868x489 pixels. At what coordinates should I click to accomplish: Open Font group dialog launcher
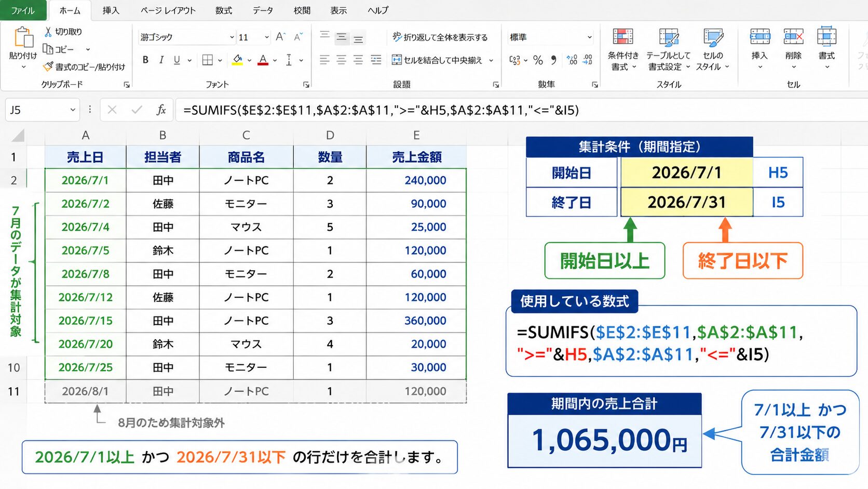306,84
